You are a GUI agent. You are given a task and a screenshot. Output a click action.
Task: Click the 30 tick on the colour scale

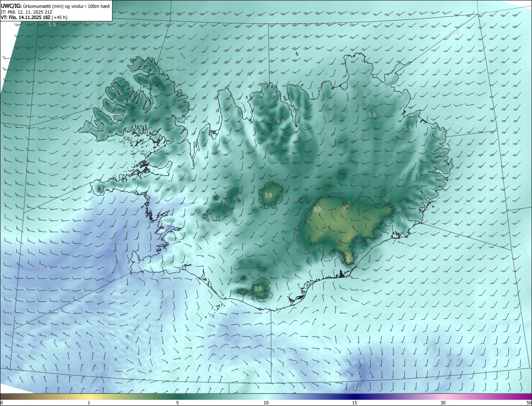click(x=443, y=403)
